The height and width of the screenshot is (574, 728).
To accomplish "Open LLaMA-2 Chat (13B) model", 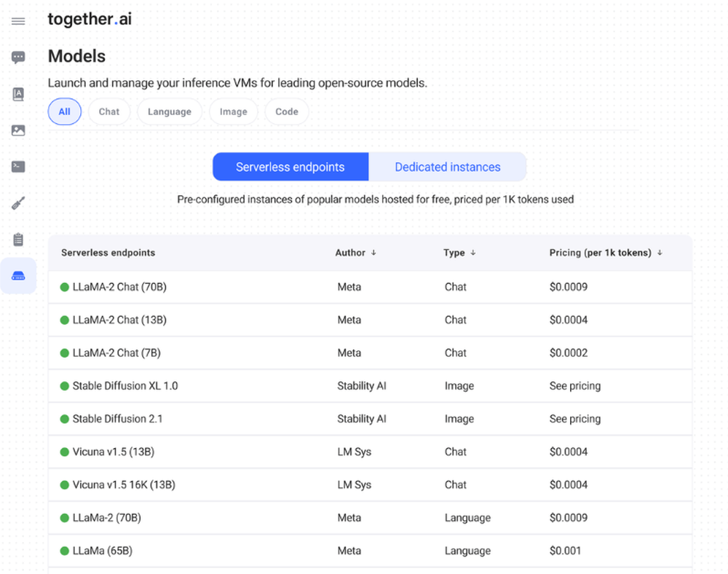I will point(119,320).
